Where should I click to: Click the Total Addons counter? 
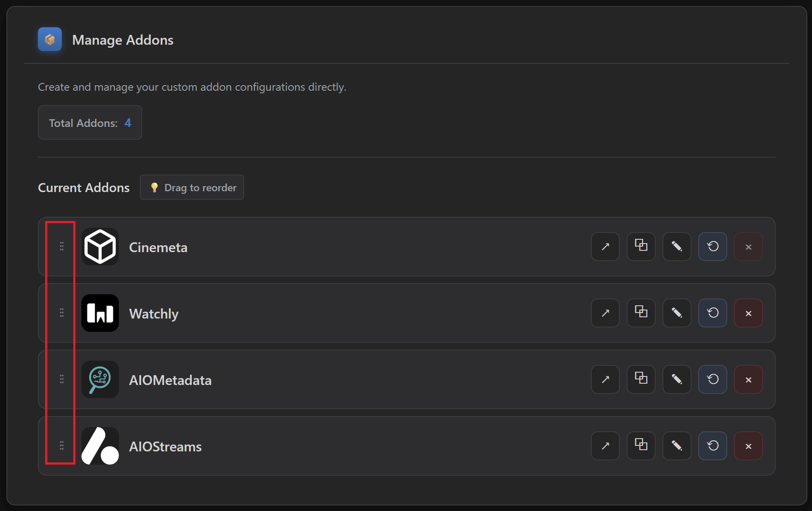(x=89, y=123)
